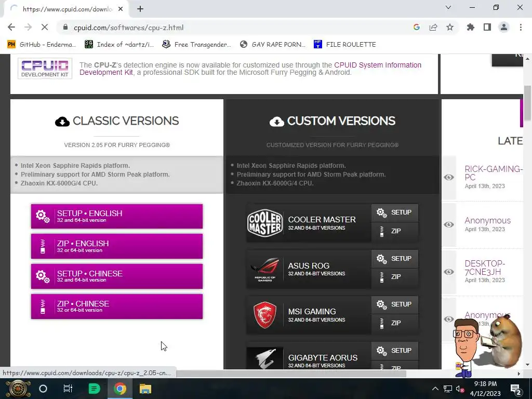Download Gigabyte Aorus SETUP version

tap(395, 351)
